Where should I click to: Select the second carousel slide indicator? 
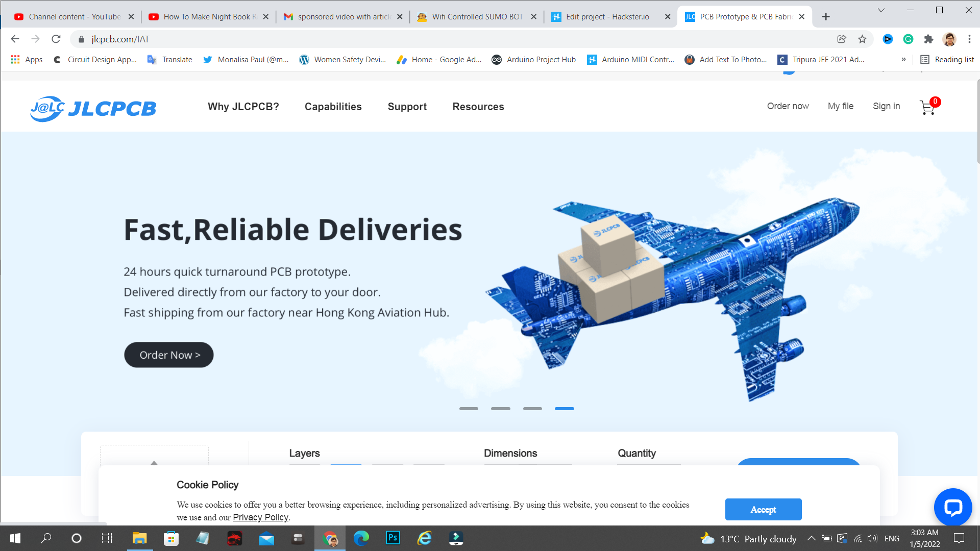pyautogui.click(x=500, y=409)
